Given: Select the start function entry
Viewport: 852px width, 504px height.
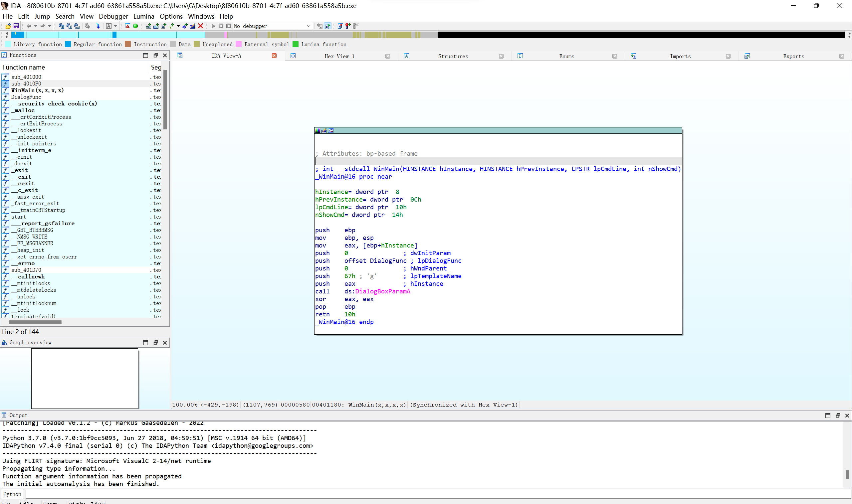Looking at the screenshot, I should (18, 217).
